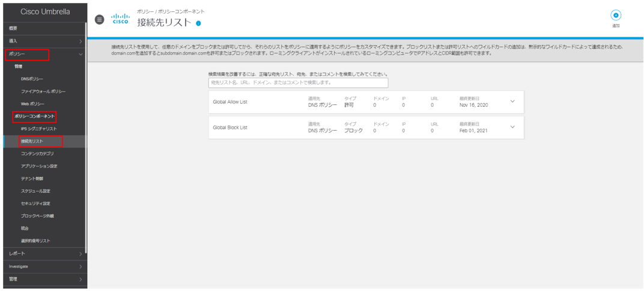Open 統合 in the sidebar
Image resolution: width=644 pixels, height=291 pixels.
25,228
